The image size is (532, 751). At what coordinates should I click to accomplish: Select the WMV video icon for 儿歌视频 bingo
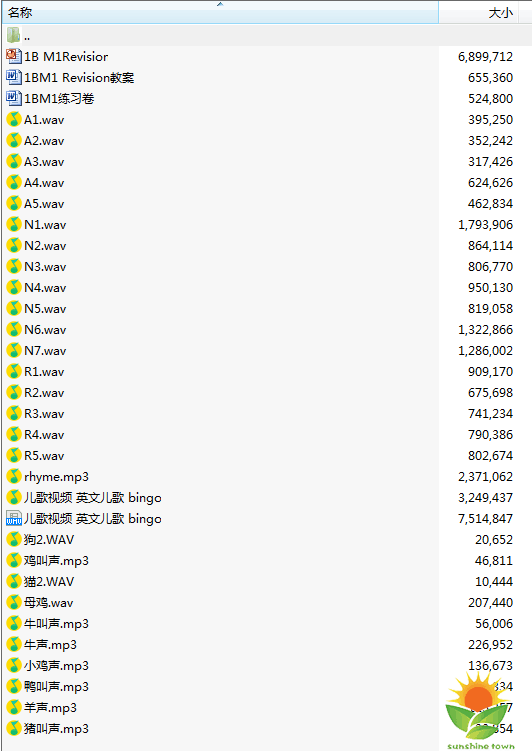click(13, 519)
